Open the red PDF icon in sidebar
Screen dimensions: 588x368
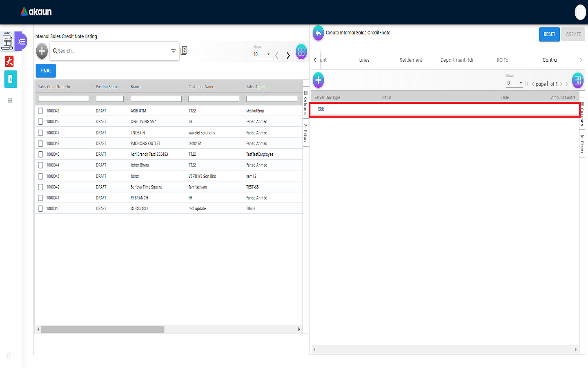pyautogui.click(x=9, y=61)
